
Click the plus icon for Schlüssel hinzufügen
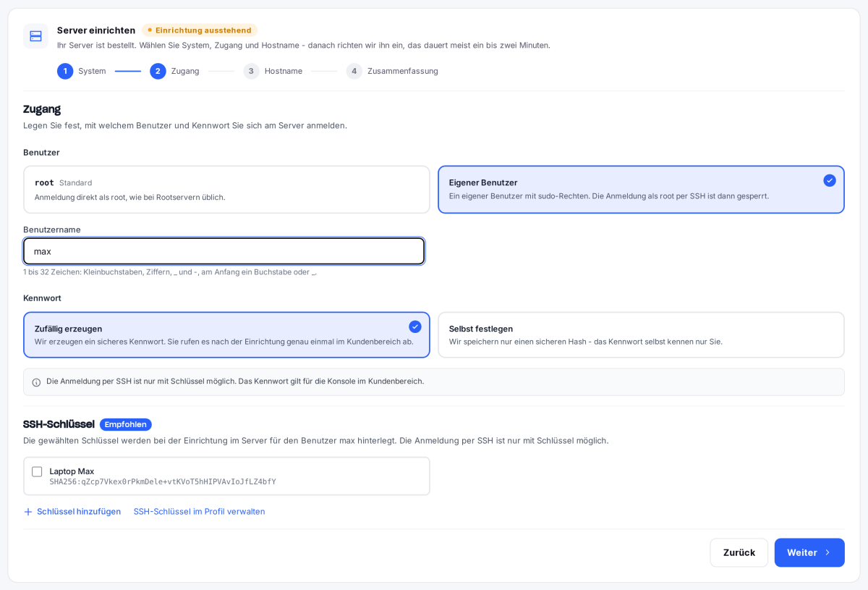coord(28,512)
